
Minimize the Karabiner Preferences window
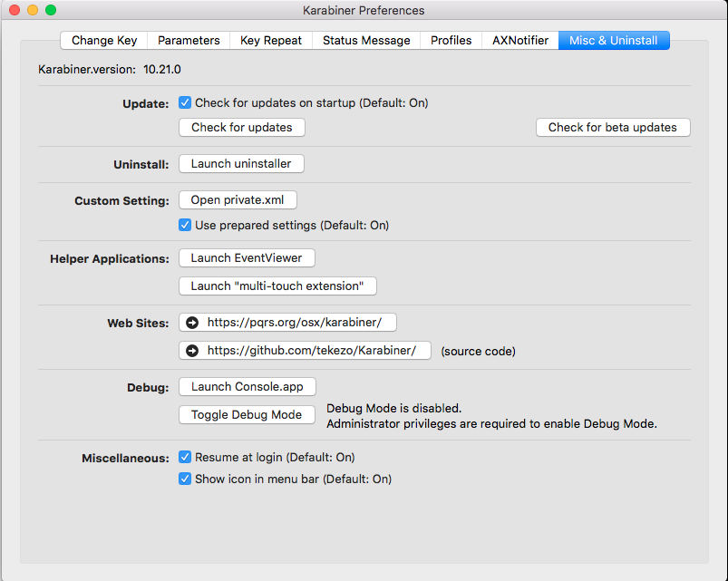tap(33, 10)
